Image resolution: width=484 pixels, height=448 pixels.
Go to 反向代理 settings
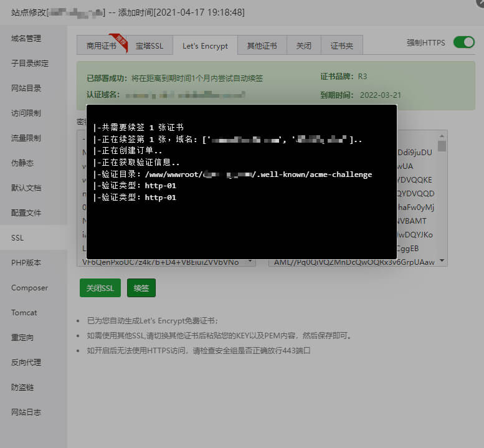[26, 362]
